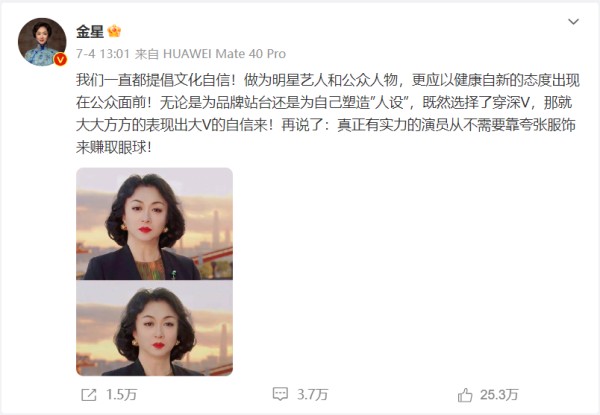Click the orange V verified badge
The image size is (600, 415).
[60, 59]
